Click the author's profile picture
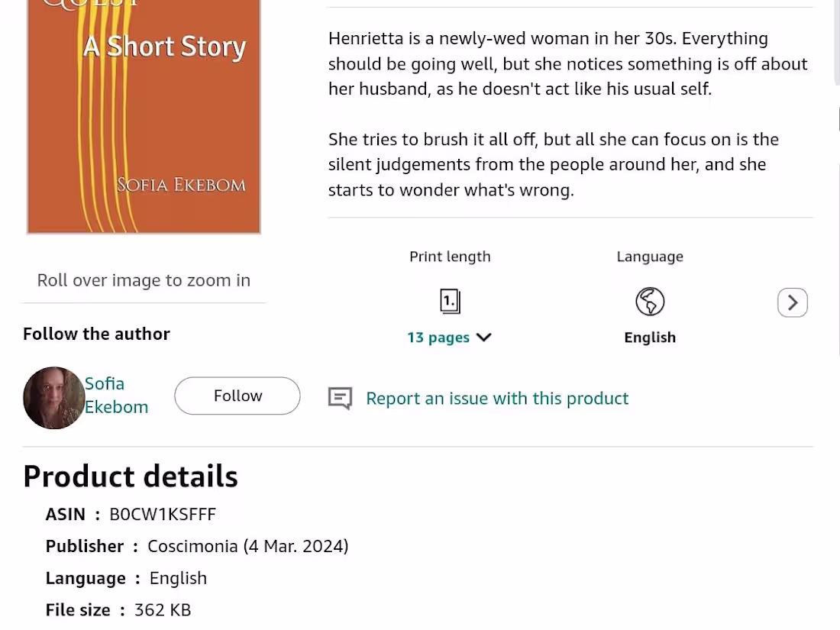Screen dimensions: 840x630 click(x=53, y=398)
